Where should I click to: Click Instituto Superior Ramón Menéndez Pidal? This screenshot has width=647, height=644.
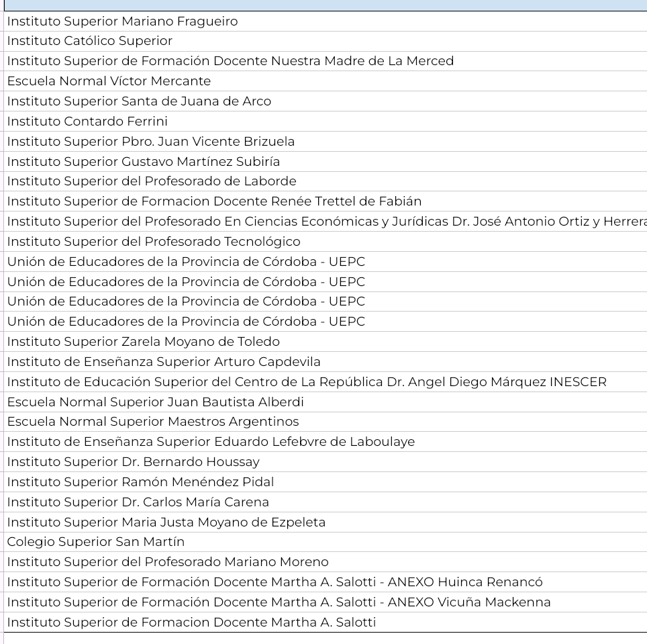coord(326,481)
